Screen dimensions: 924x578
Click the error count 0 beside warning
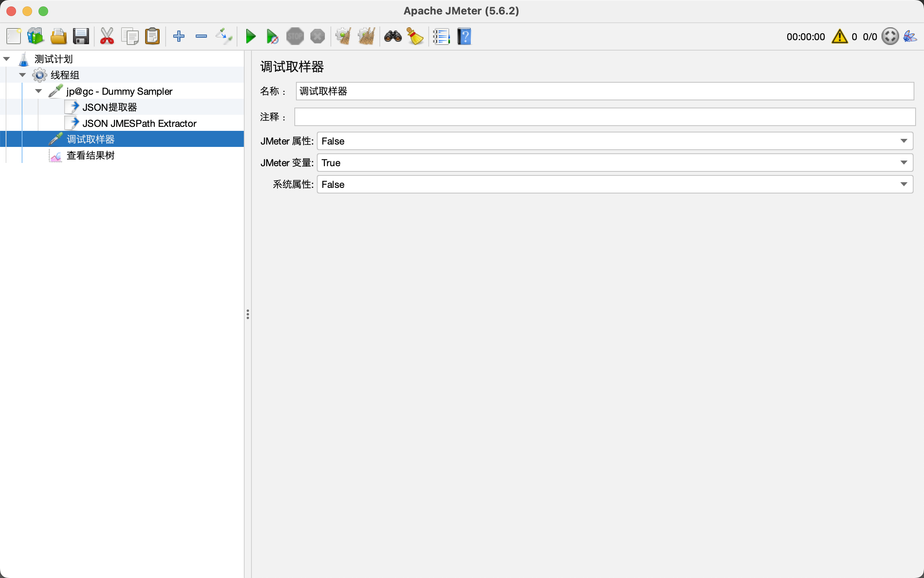tap(854, 37)
